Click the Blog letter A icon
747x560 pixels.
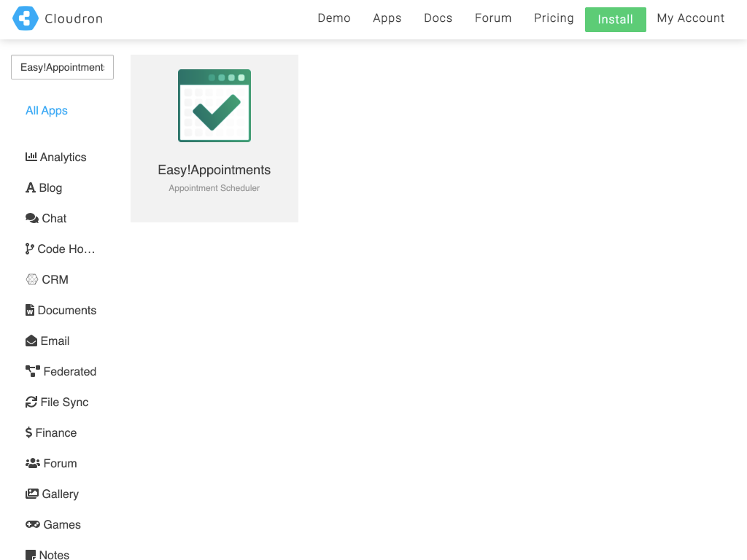pos(31,187)
